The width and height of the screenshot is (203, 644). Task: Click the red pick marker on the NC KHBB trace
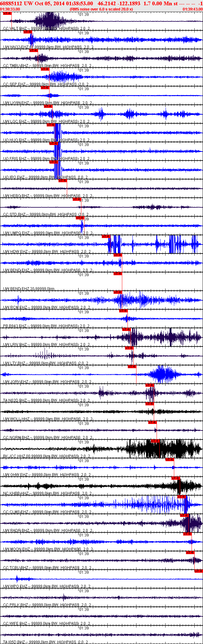click(x=175, y=478)
